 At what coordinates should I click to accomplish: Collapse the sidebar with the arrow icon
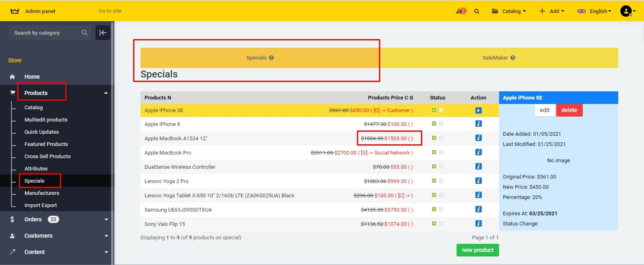103,33
